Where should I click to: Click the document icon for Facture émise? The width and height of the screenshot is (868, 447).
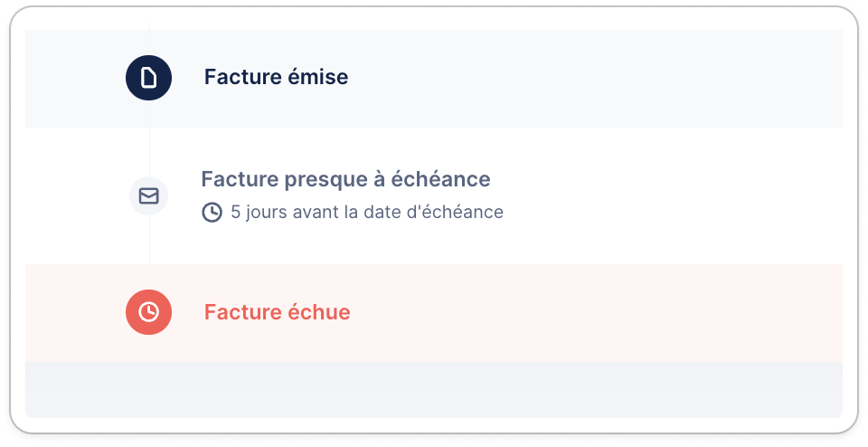(x=148, y=78)
